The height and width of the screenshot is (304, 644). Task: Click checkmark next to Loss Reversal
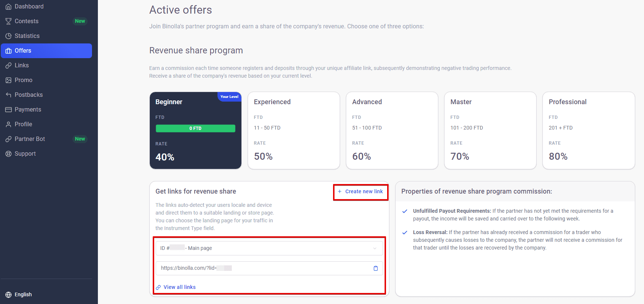click(x=405, y=233)
